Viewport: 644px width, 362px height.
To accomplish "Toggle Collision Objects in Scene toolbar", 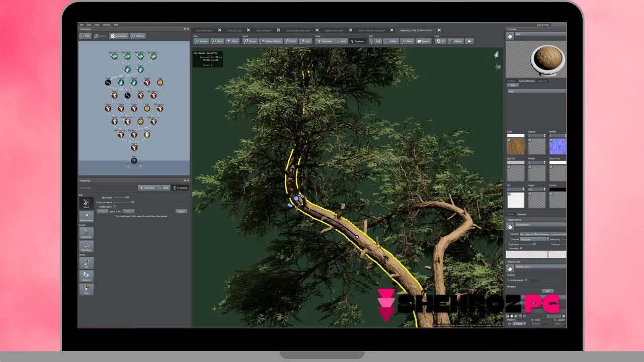I will [x=271, y=41].
